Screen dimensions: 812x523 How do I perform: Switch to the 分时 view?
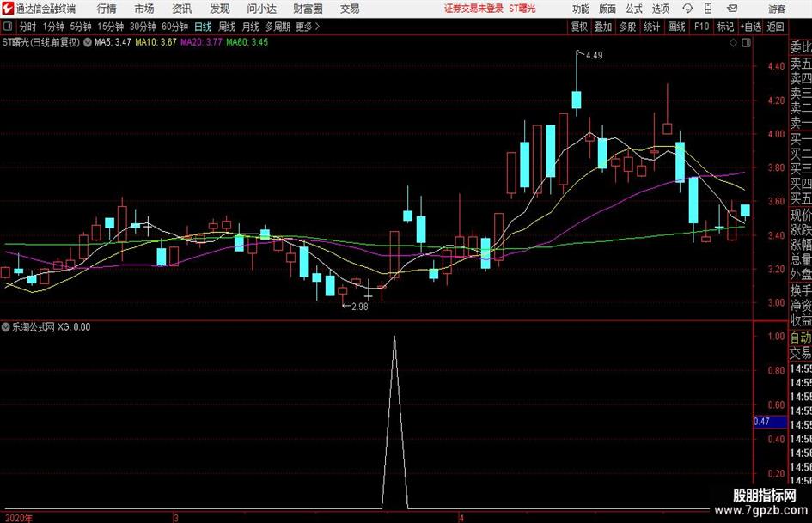28,27
